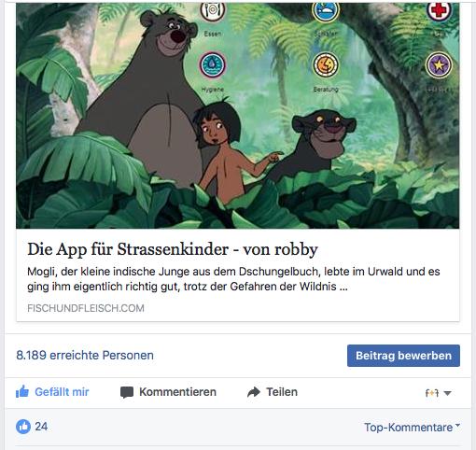Click the Essen plate icon in the image
The height and width of the screenshot is (450, 476).
point(213,11)
